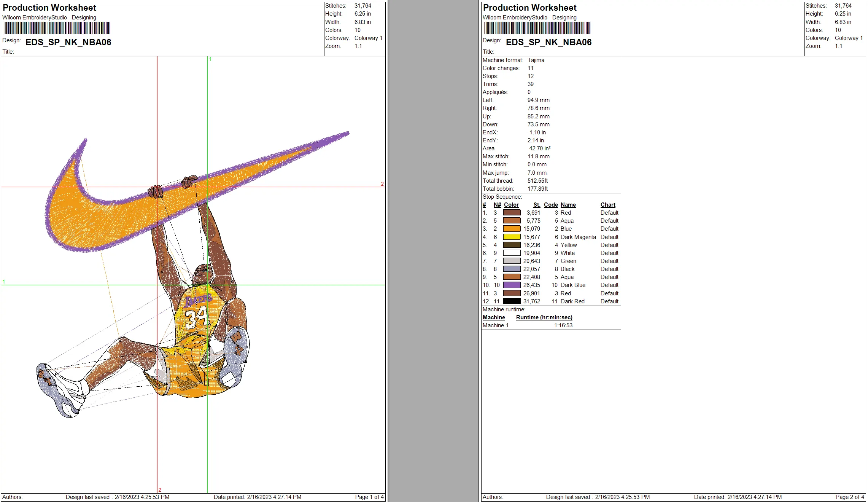The width and height of the screenshot is (868, 502).
Task: Click the lavender Black swatch in row 8
Action: pos(512,269)
